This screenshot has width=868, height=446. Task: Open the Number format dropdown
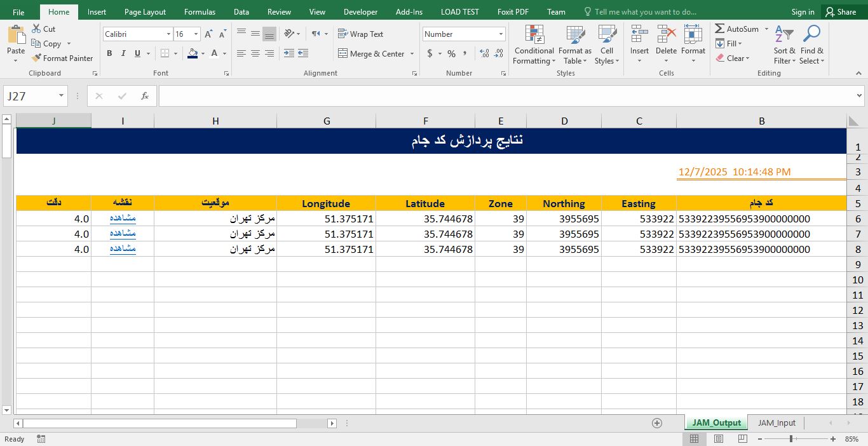coord(501,34)
